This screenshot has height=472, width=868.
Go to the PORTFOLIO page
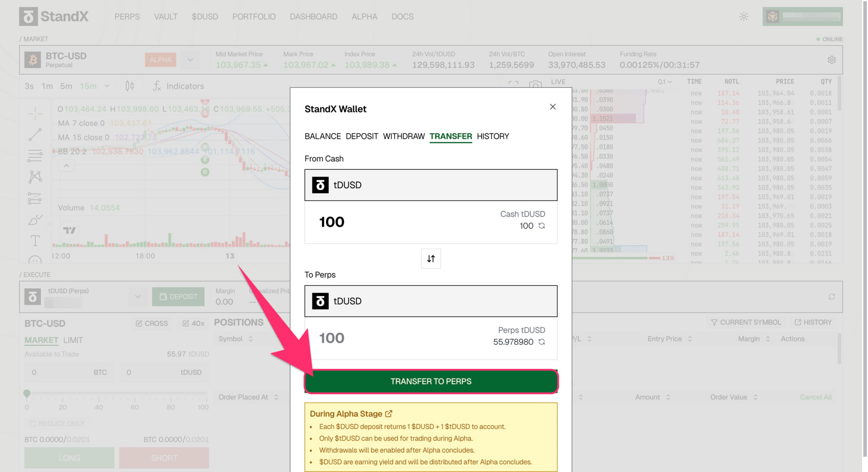point(254,17)
